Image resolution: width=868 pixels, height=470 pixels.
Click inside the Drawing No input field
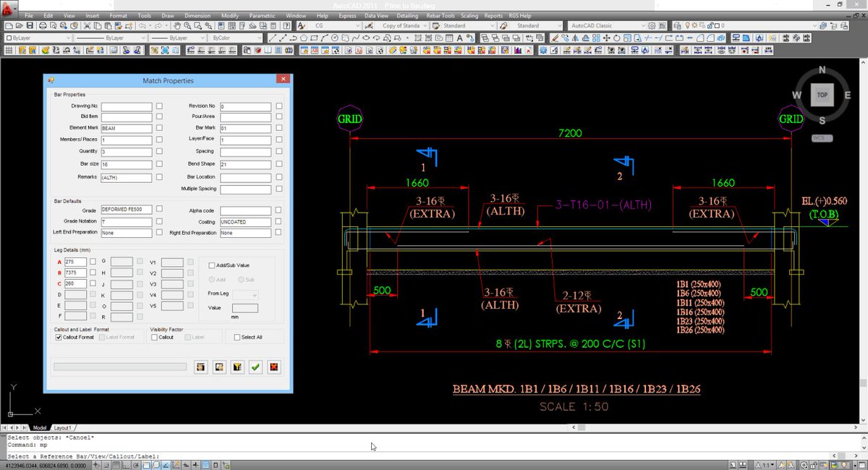[127, 106]
